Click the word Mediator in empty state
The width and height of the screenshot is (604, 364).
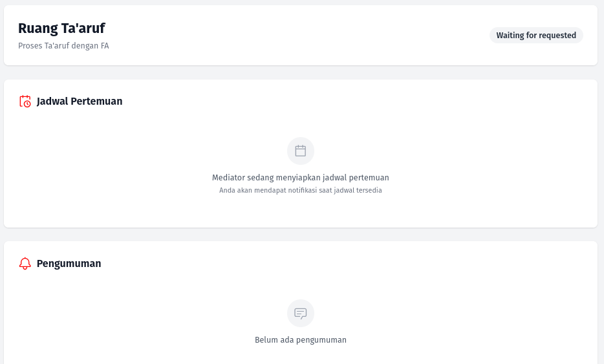point(228,178)
